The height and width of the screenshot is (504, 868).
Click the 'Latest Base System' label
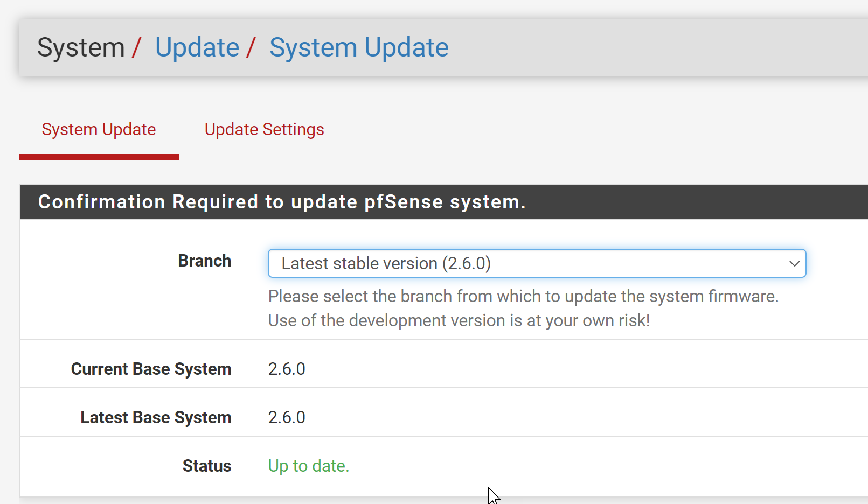click(156, 417)
